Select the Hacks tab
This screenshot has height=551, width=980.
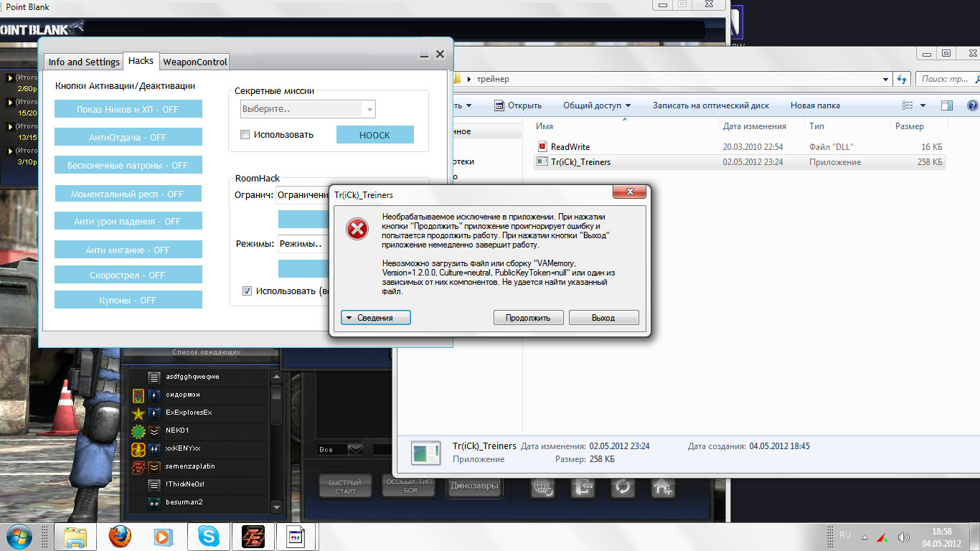coord(141,61)
